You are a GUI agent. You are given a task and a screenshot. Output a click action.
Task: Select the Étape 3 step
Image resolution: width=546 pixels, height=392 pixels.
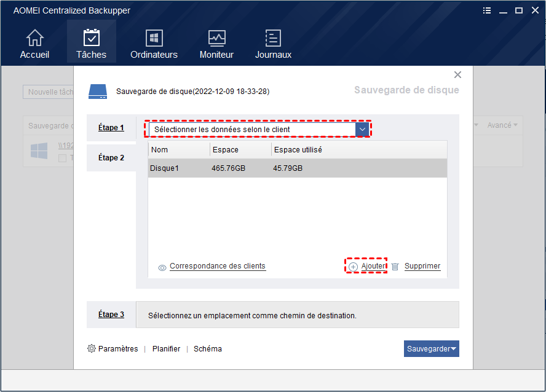pos(111,315)
